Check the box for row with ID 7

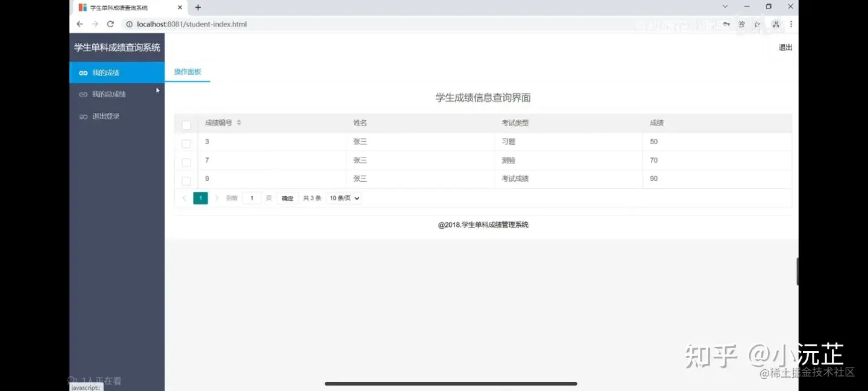186,162
